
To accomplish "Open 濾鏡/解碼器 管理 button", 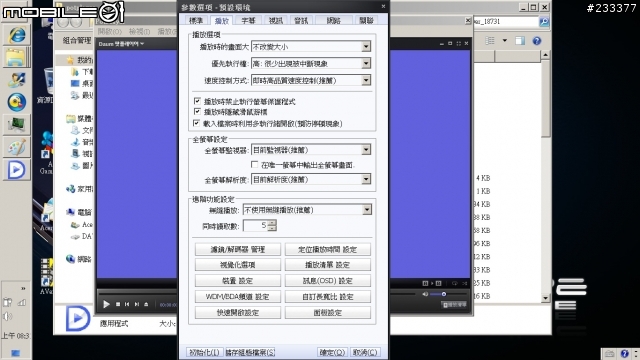I will point(238,249).
